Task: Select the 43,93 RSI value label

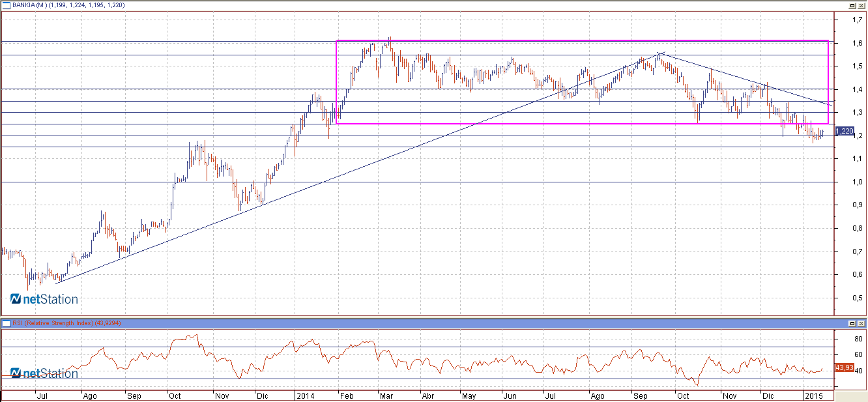Action: (x=845, y=368)
